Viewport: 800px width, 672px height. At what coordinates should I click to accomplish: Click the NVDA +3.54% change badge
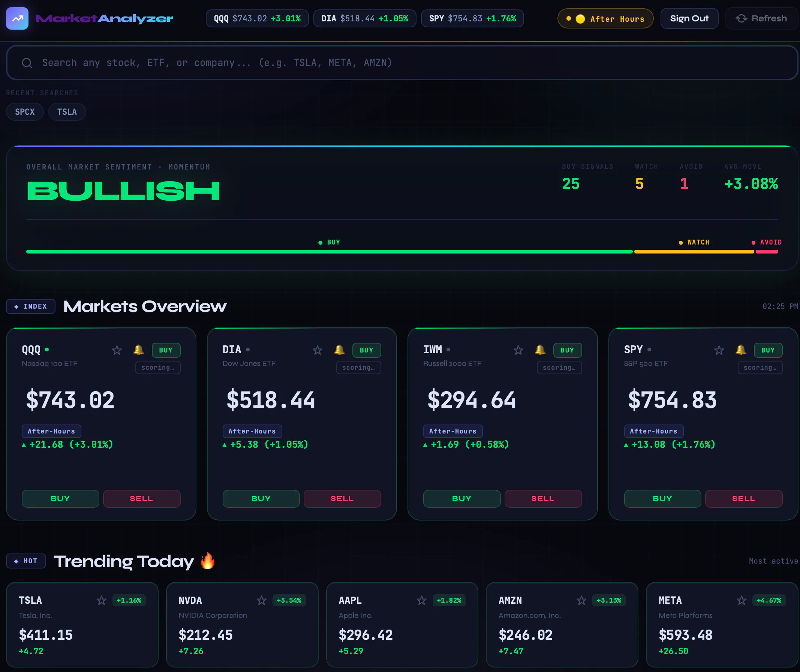pyautogui.click(x=289, y=600)
